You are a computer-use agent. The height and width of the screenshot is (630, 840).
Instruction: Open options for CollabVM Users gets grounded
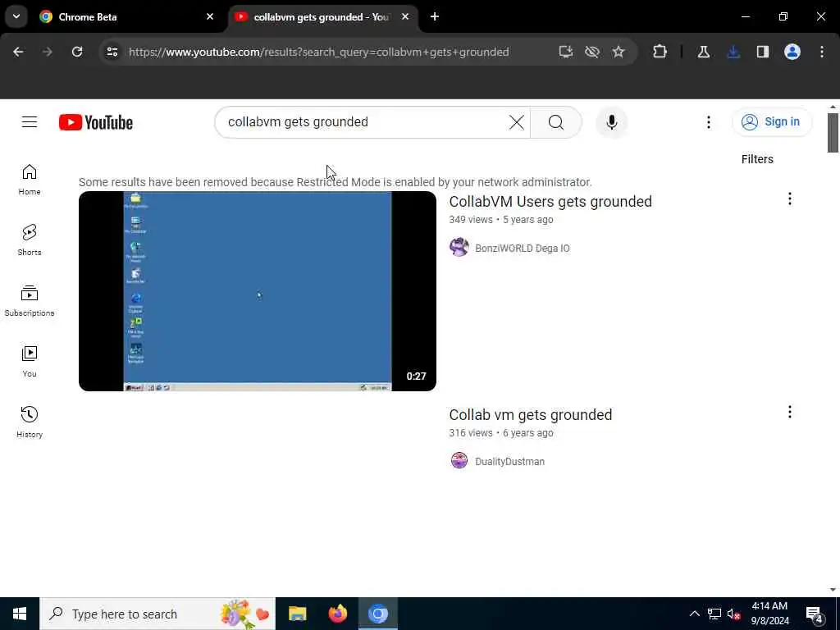pos(789,199)
